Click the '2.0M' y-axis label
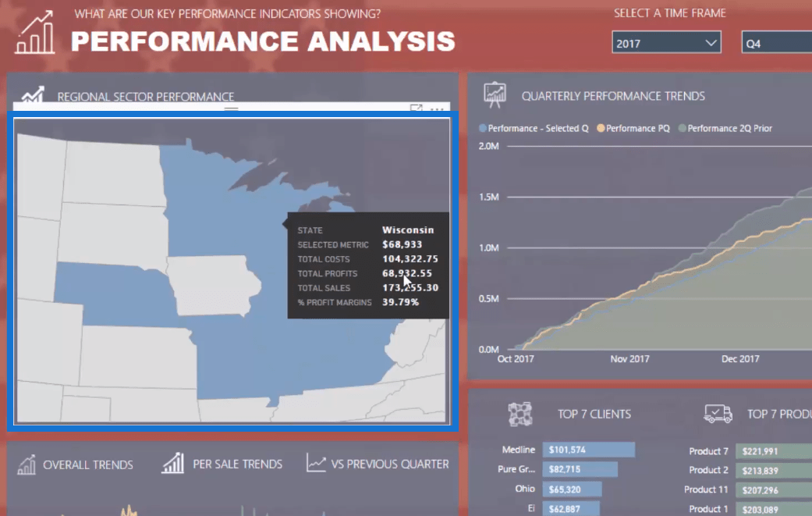Screen dimensions: 812x516 [x=489, y=146]
